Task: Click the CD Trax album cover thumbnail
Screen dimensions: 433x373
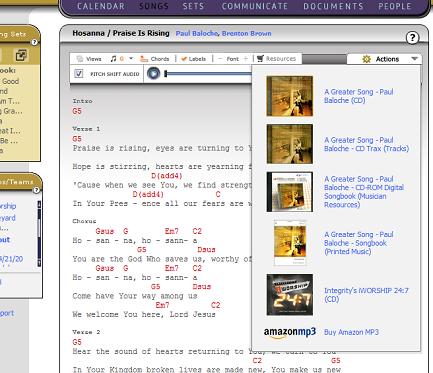Action: [290, 144]
